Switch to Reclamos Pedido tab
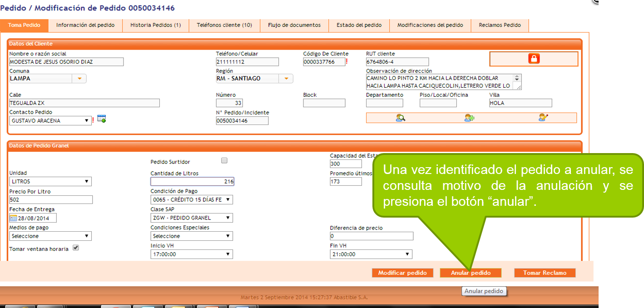 point(500,25)
